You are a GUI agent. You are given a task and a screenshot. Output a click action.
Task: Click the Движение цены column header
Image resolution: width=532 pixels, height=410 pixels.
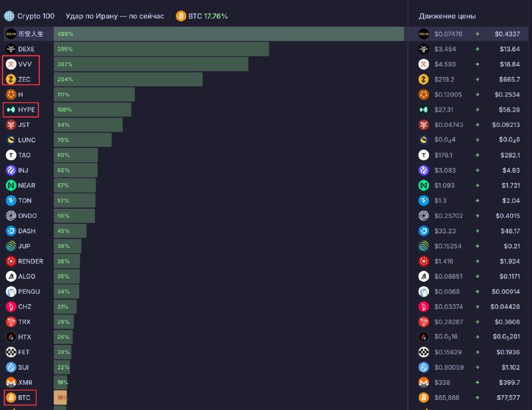(x=447, y=16)
